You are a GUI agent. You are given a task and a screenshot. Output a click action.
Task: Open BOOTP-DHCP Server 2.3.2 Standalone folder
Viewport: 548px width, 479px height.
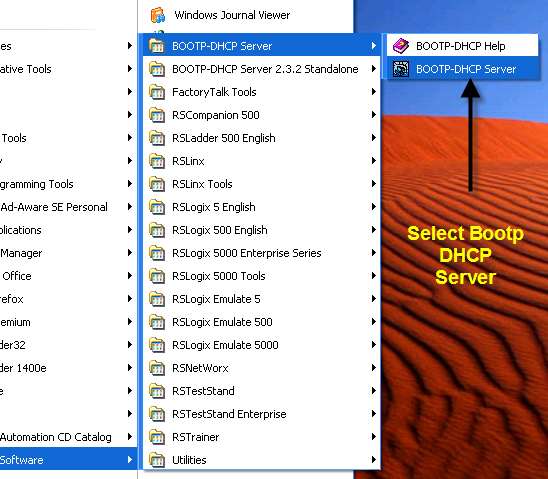(x=261, y=69)
